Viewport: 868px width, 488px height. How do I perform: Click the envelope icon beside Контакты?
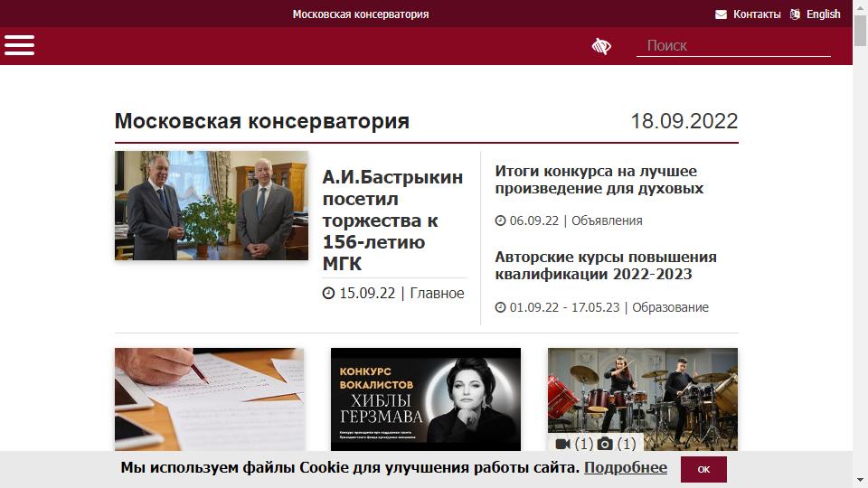coord(721,14)
